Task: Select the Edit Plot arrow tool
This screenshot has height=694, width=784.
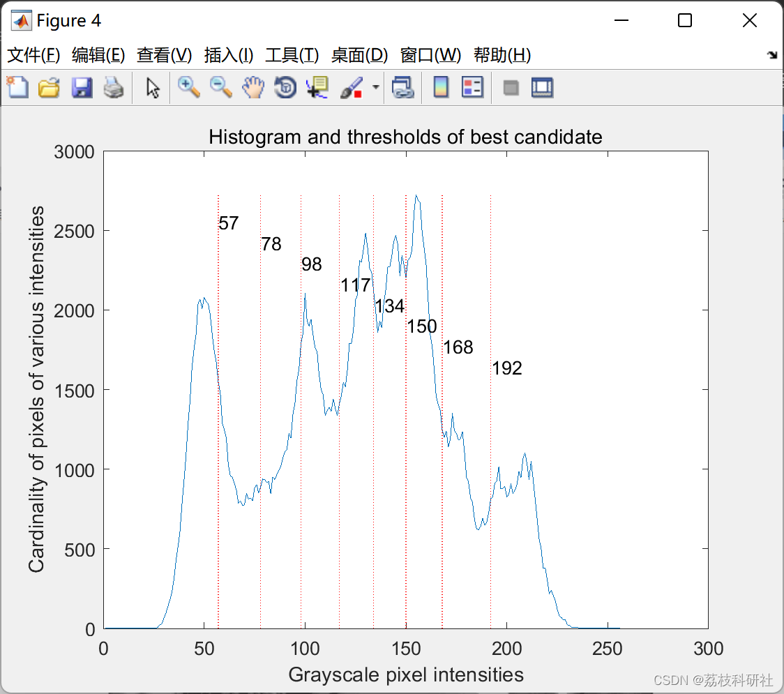Action: pyautogui.click(x=153, y=87)
